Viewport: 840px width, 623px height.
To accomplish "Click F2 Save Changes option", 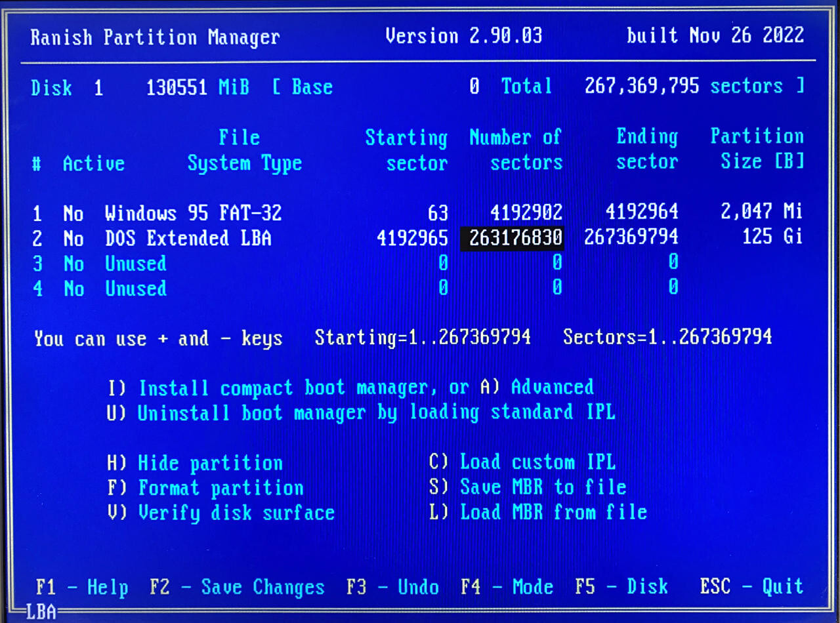I will (237, 586).
